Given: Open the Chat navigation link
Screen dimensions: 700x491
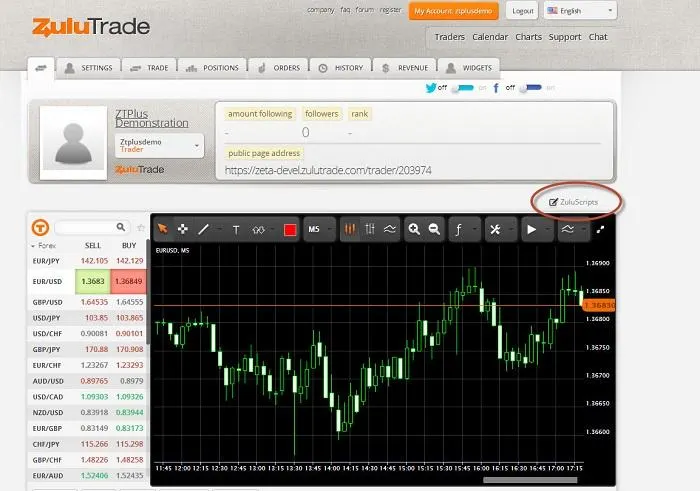Looking at the screenshot, I should (598, 37).
